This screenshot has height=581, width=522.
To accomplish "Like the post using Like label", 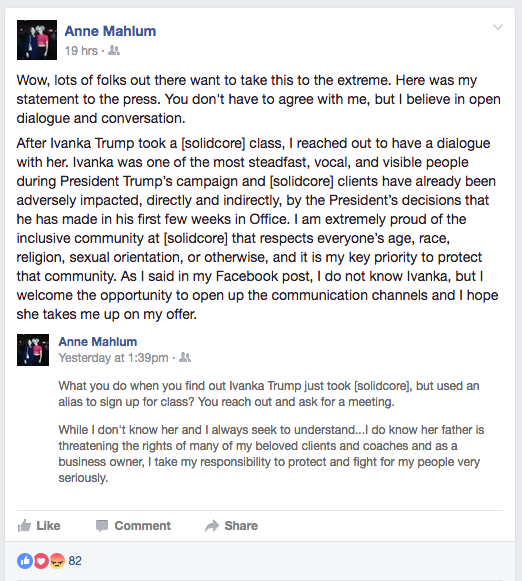I will pos(48,525).
